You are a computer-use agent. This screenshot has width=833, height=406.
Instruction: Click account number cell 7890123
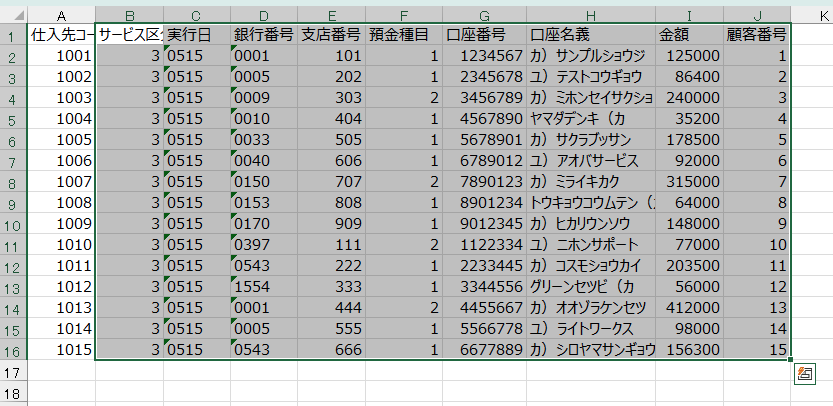(x=484, y=182)
